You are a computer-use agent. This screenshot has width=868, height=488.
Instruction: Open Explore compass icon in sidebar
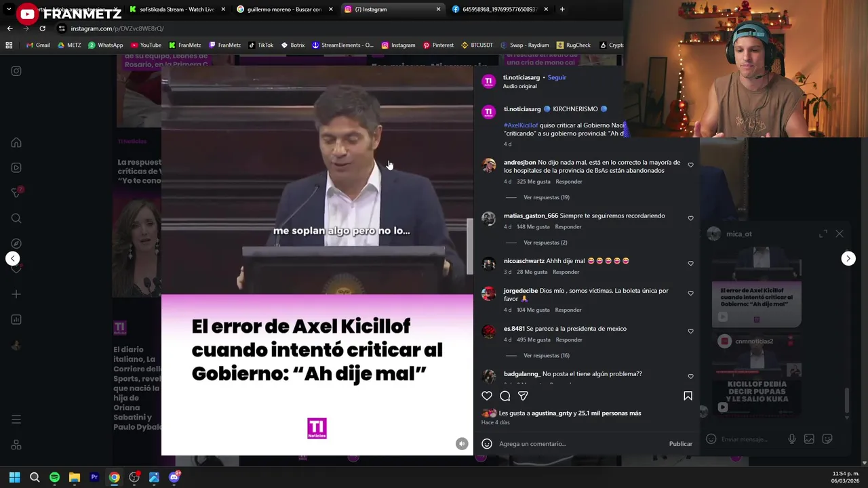pos(16,243)
